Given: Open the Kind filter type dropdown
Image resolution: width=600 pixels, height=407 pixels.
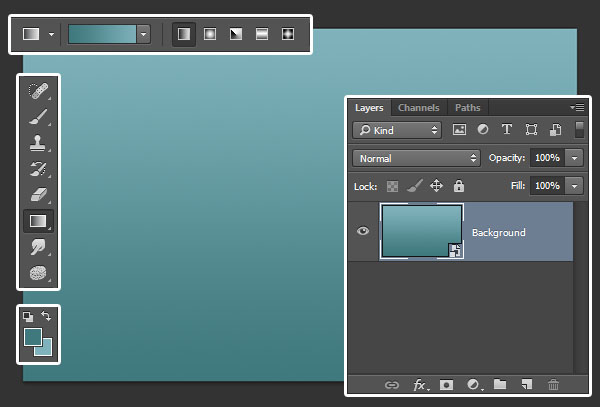Looking at the screenshot, I should tap(397, 130).
